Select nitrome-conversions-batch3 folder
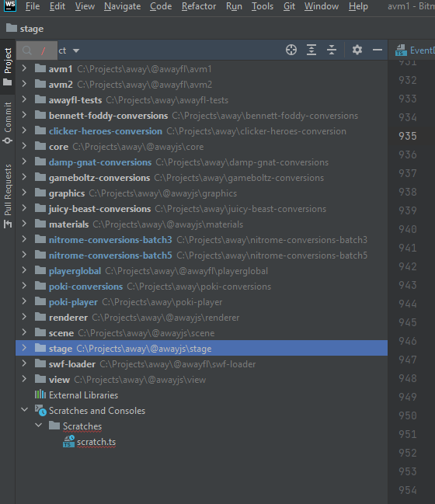The height and width of the screenshot is (504, 435). tap(202, 240)
